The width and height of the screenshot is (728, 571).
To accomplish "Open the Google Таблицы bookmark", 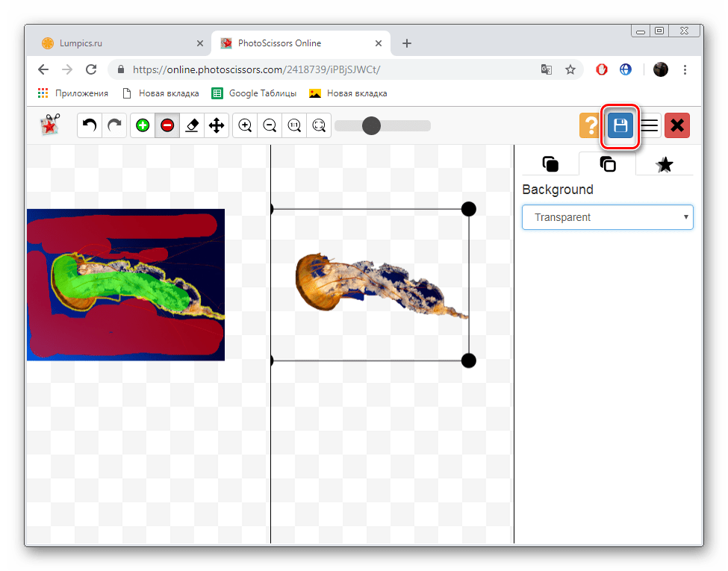I will [254, 93].
